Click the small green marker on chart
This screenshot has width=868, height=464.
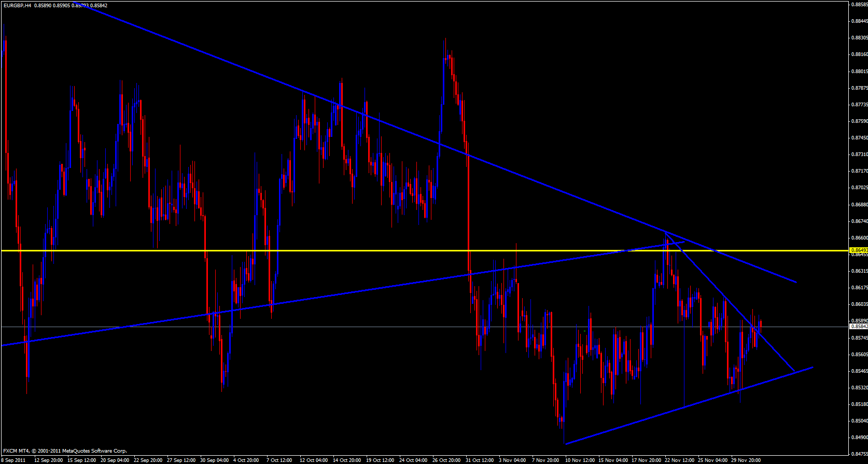point(585,331)
